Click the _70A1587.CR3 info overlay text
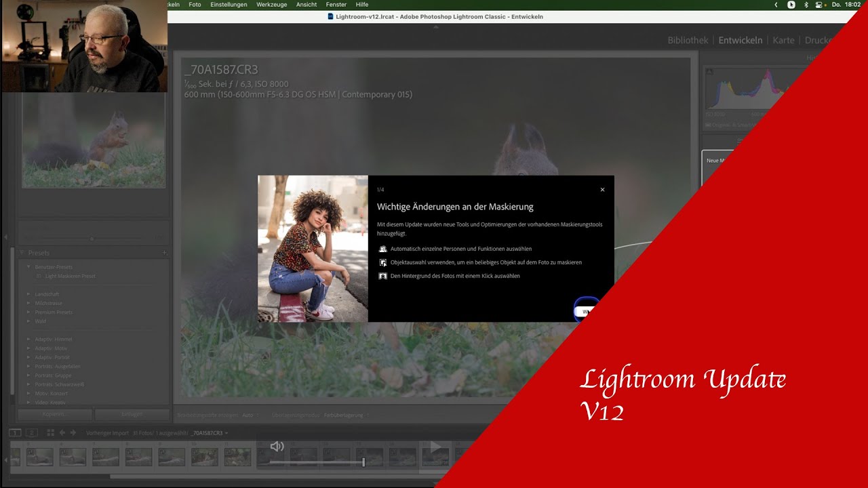The width and height of the screenshot is (868, 488). pos(221,69)
